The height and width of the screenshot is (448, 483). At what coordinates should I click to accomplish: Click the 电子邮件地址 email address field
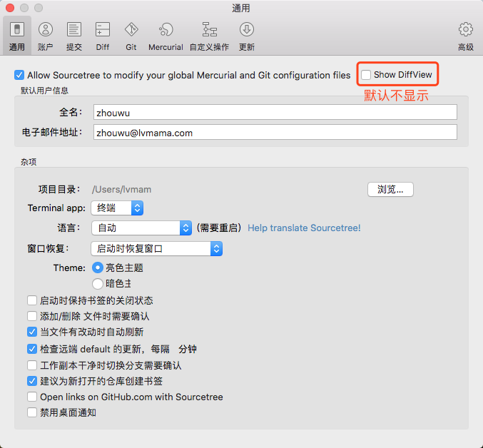(275, 133)
